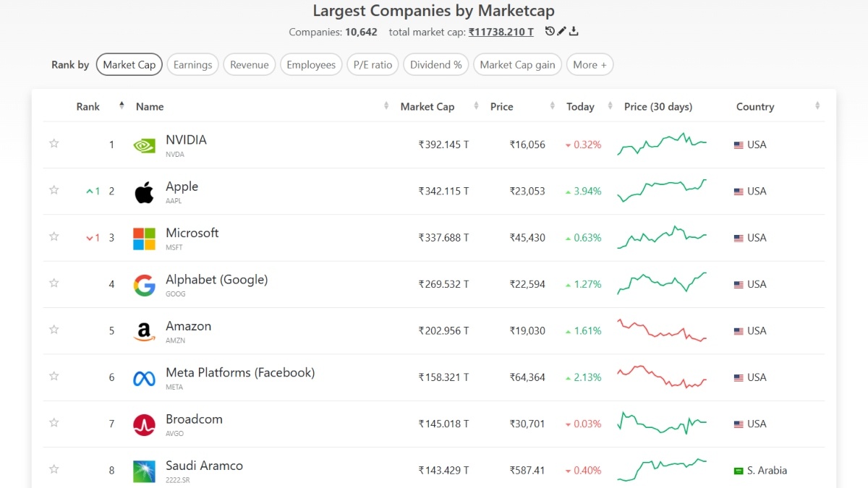868x488 pixels.
Task: Expand the More + ranking options
Action: [x=590, y=65]
